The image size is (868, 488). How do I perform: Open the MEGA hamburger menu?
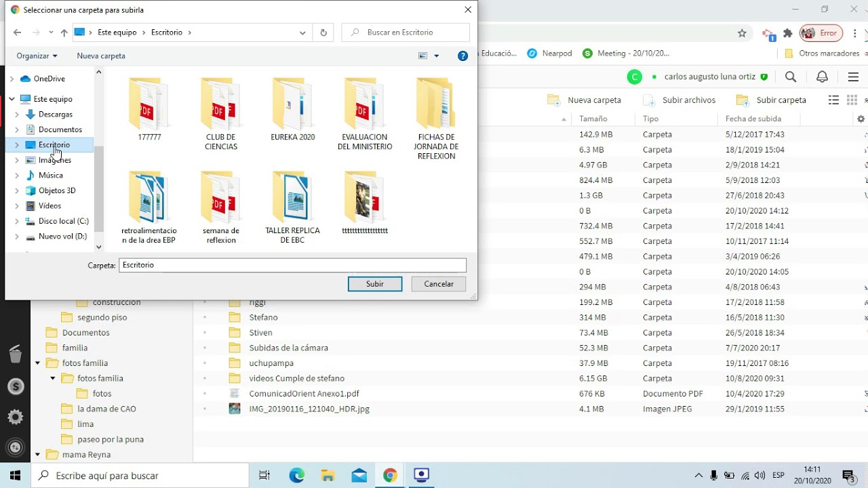(853, 77)
